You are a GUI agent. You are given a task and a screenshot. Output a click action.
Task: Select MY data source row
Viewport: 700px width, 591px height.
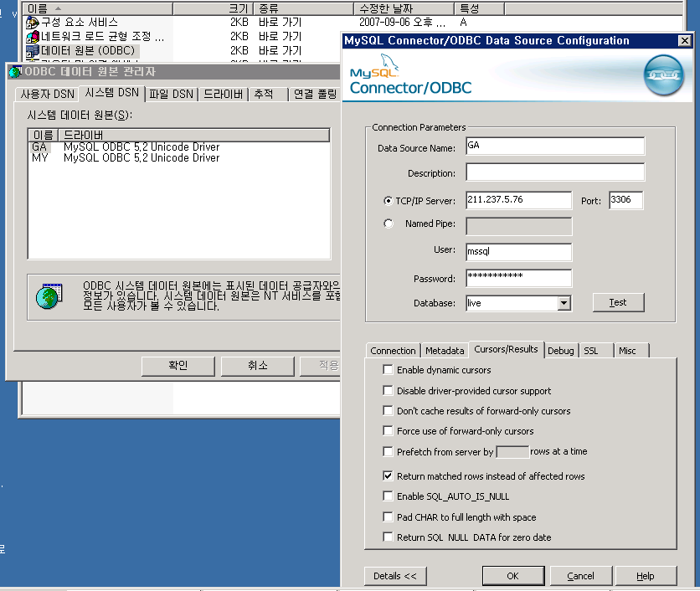(x=179, y=157)
